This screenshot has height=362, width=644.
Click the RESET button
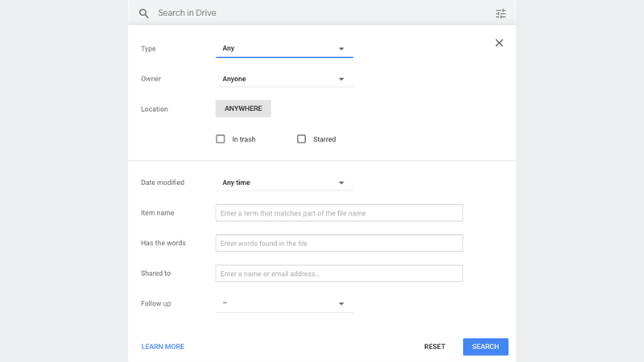point(435,347)
